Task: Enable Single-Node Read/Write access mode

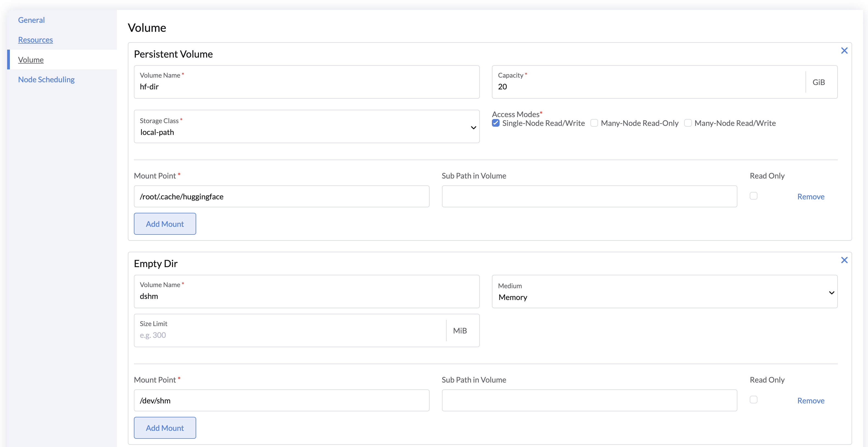Action: (x=496, y=123)
